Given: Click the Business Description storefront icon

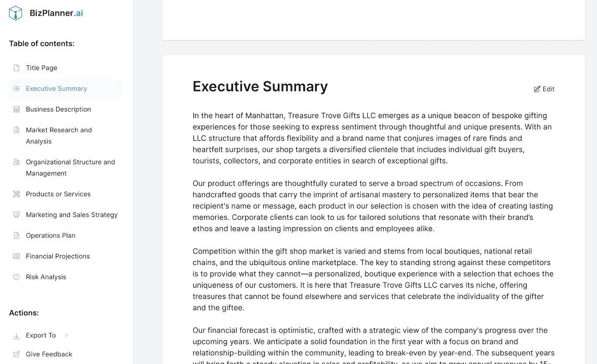Looking at the screenshot, I should click(17, 109).
